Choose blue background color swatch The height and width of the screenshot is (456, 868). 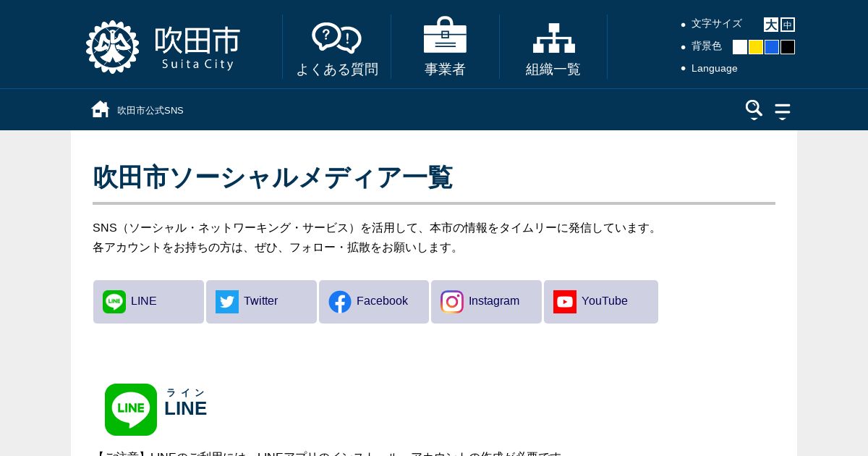[772, 47]
